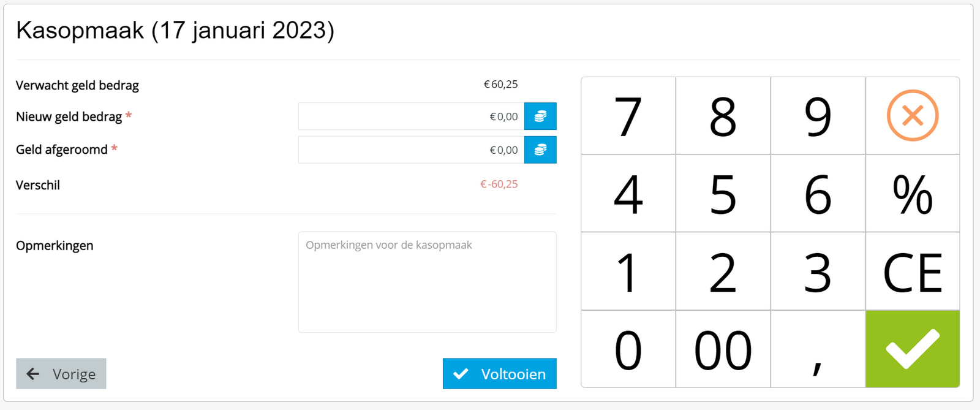
Task: Click into the Opmerkingen text area
Action: click(x=428, y=282)
